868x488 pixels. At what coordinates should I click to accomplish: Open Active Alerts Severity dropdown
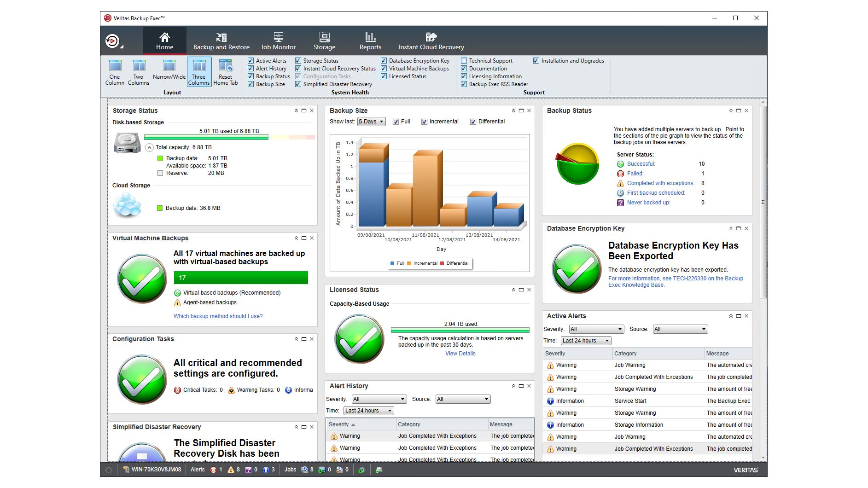coord(596,329)
